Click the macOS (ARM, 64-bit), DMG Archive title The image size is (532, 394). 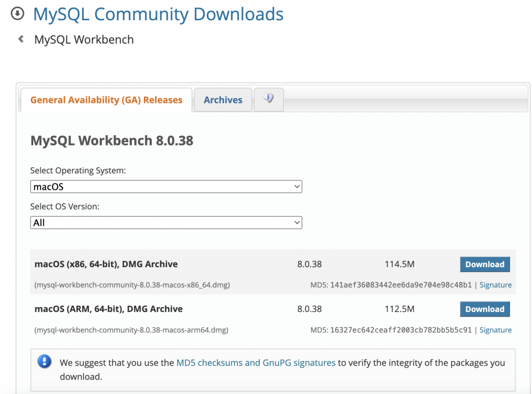[109, 309]
